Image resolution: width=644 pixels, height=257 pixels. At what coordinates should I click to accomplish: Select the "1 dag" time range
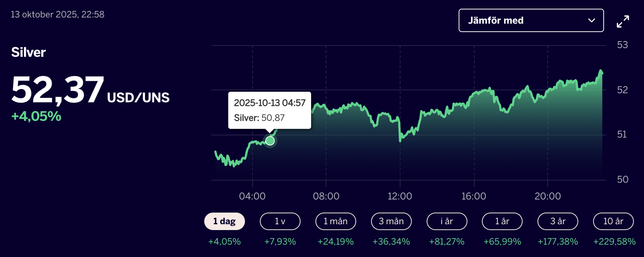click(224, 221)
